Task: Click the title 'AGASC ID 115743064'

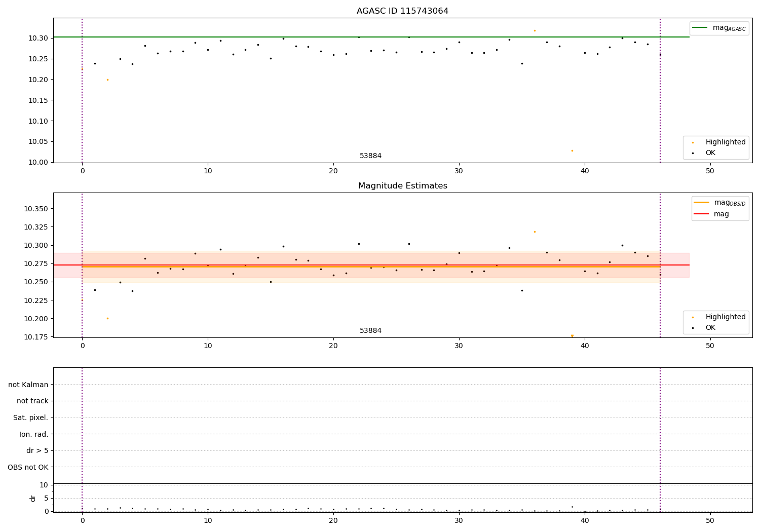Action: (402, 11)
